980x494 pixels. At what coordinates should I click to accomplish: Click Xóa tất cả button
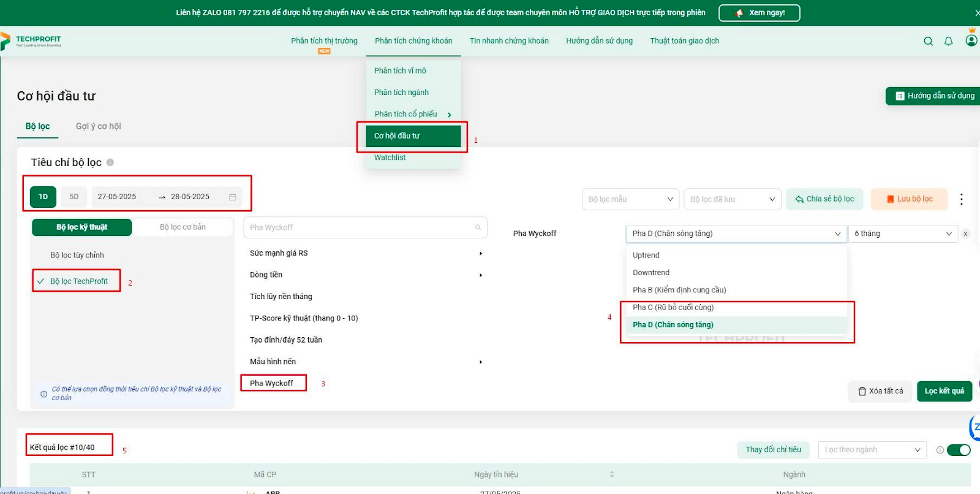coord(880,391)
